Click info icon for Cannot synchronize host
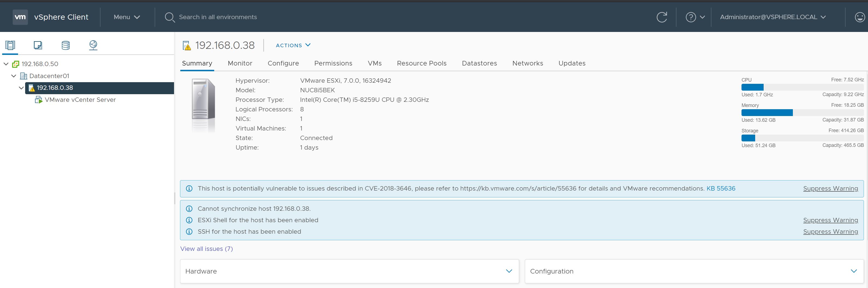This screenshot has width=868, height=288. [189, 209]
